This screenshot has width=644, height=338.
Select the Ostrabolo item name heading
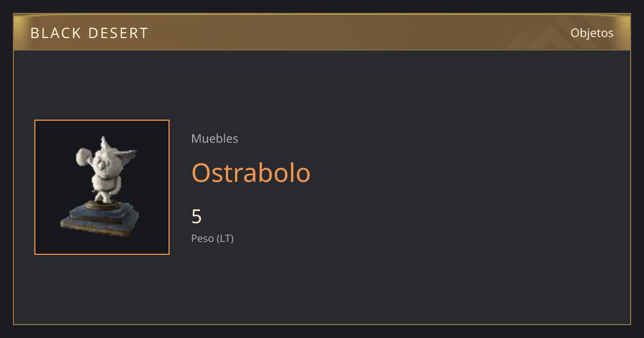251,173
